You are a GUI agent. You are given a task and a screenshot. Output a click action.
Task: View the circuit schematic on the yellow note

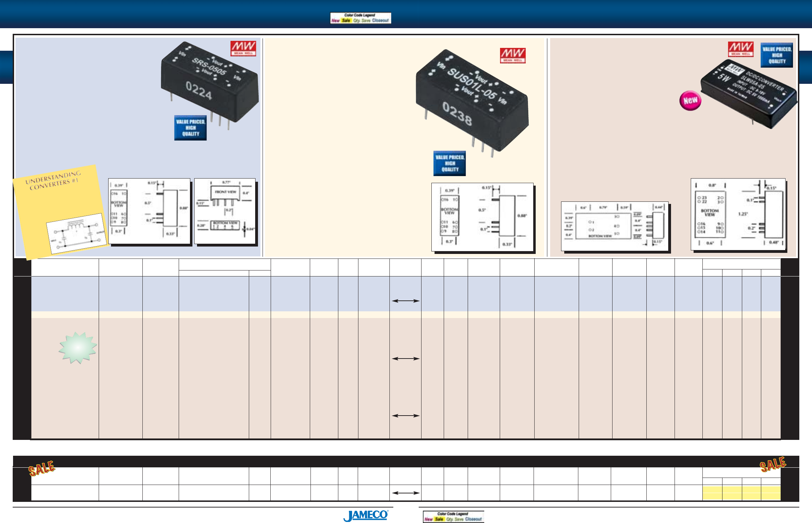[76, 234]
